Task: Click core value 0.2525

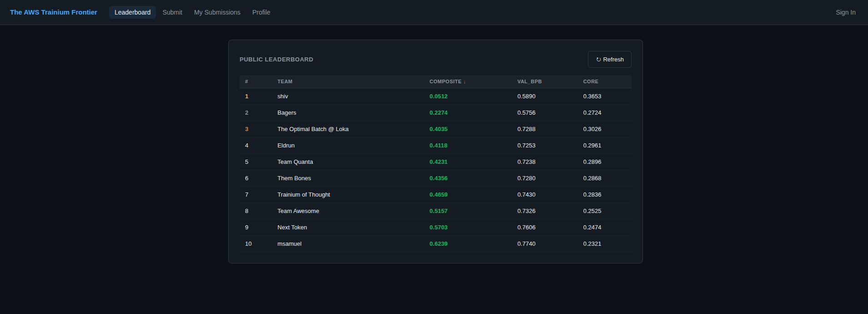Action: point(592,211)
